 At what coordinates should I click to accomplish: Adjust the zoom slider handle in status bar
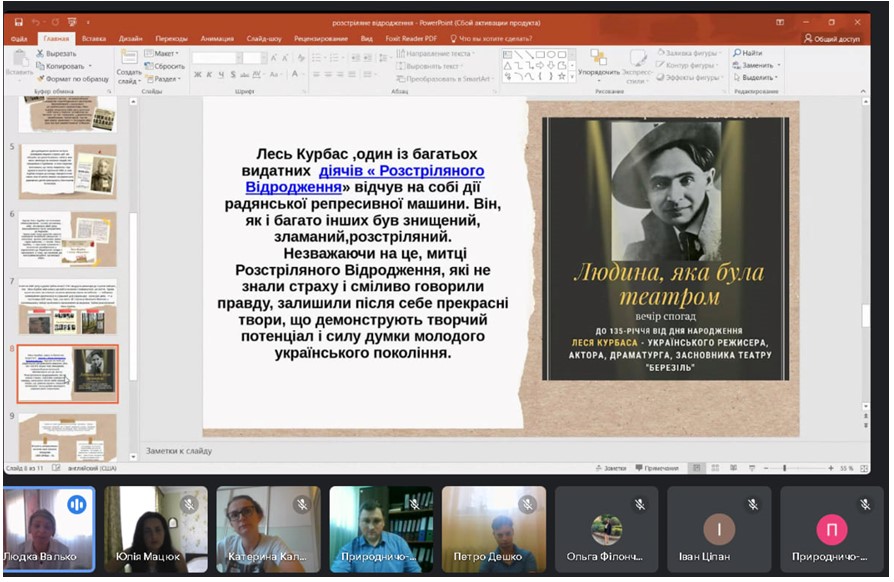pyautogui.click(x=785, y=468)
